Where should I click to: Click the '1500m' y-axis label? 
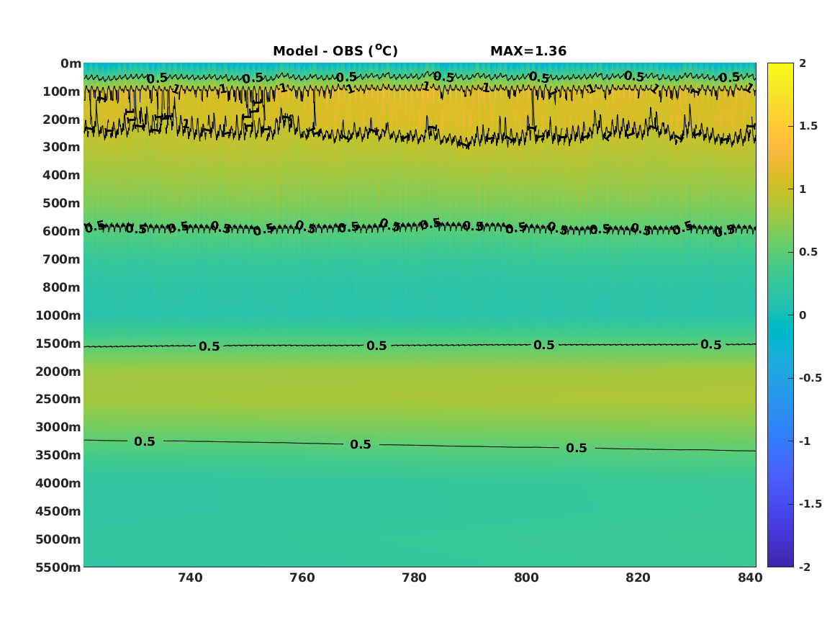coord(58,343)
